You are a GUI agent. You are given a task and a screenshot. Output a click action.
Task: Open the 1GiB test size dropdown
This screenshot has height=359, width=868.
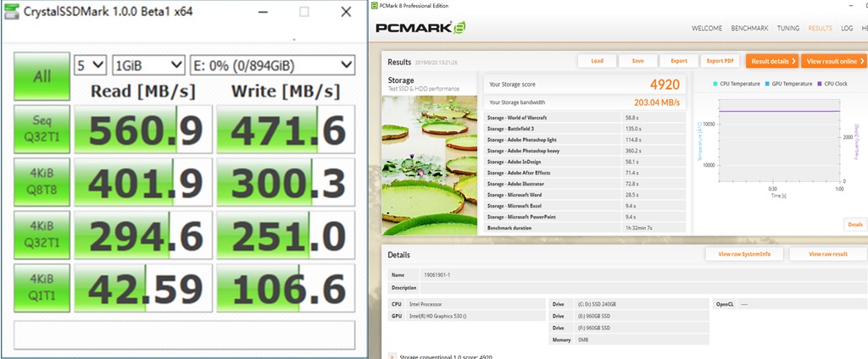point(148,65)
